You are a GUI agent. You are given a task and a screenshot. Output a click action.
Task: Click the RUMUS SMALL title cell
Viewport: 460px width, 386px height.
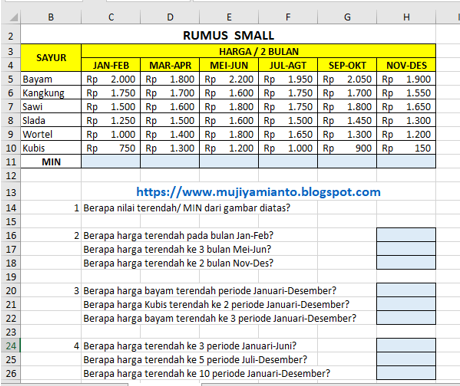228,35
